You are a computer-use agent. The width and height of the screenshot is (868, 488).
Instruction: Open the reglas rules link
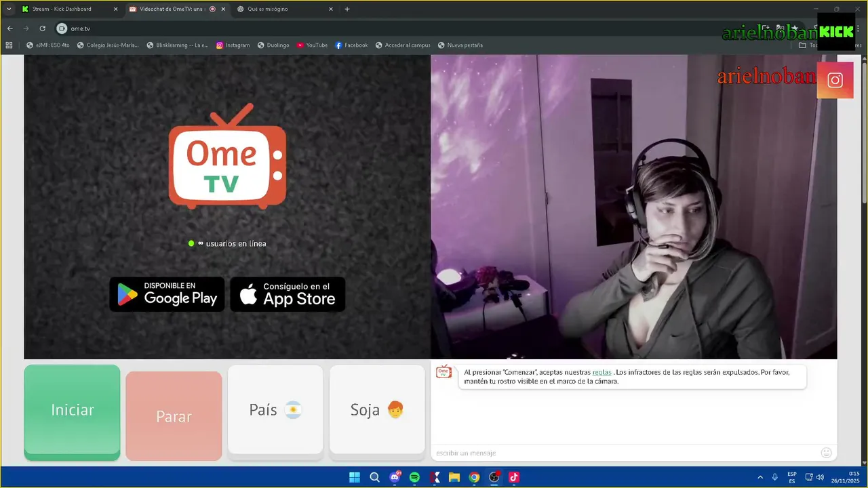coord(601,372)
